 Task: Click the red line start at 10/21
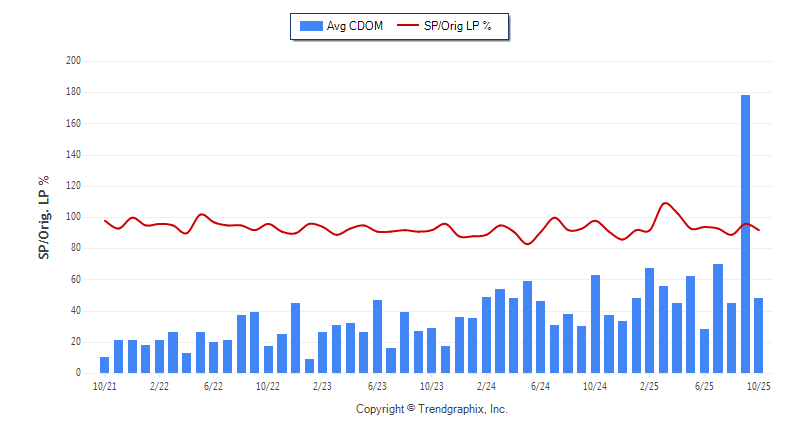pos(105,220)
